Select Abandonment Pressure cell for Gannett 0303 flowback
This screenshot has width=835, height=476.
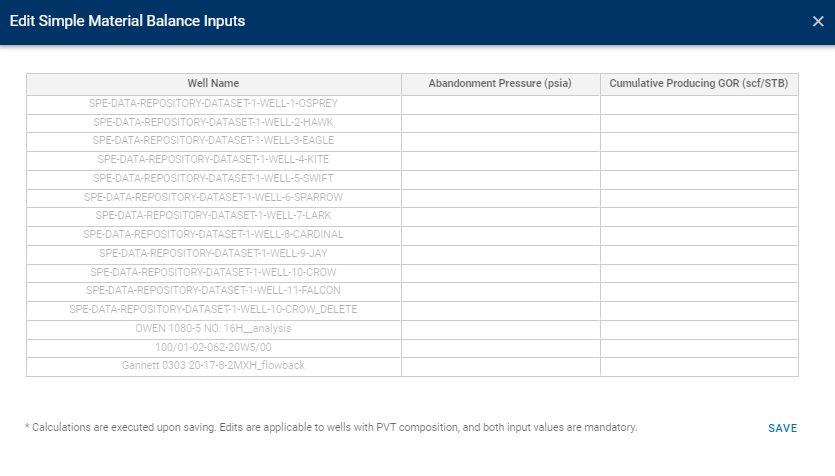500,366
